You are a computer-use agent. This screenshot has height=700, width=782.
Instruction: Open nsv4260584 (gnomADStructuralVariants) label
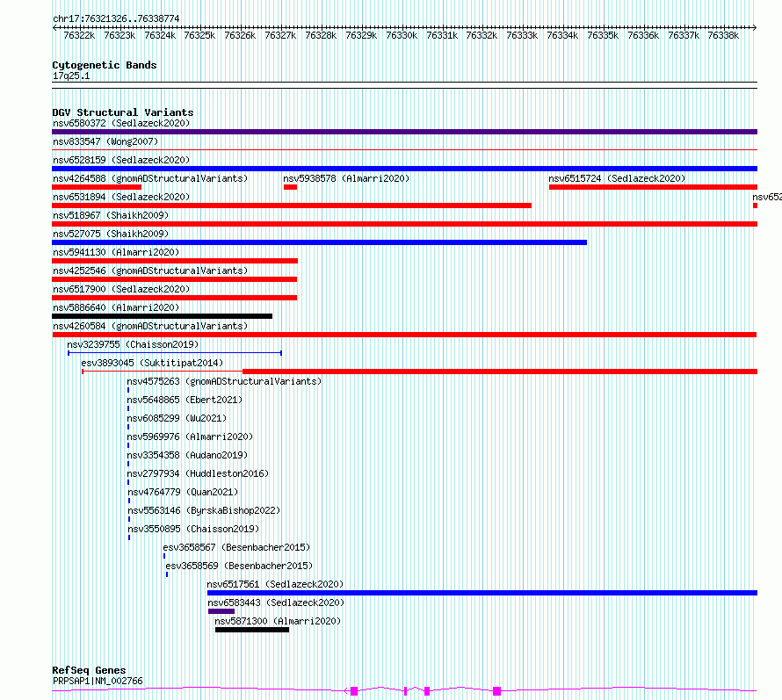click(150, 326)
